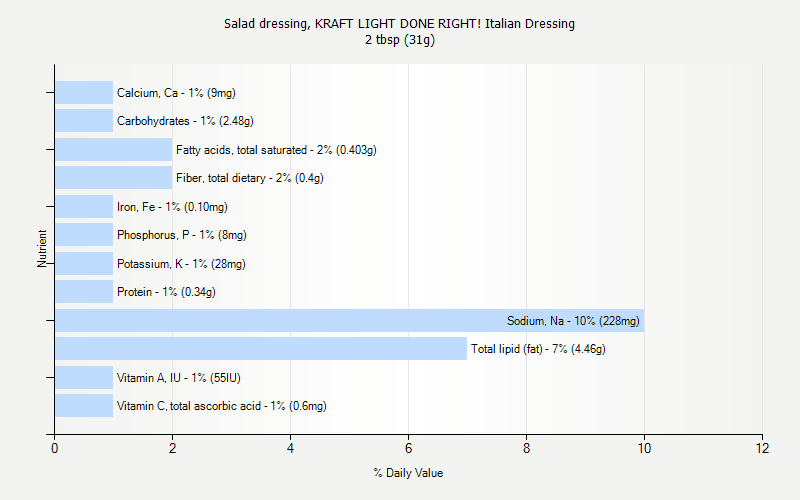
Task: Click 'Fatty acids, total saturated - 2% (0.403g)' label
Action: [276, 150]
